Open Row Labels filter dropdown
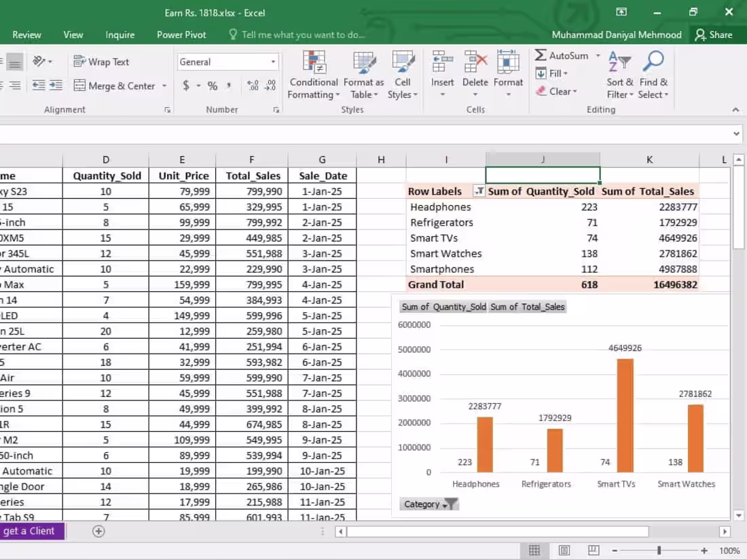This screenshot has width=747, height=560. tap(479, 191)
